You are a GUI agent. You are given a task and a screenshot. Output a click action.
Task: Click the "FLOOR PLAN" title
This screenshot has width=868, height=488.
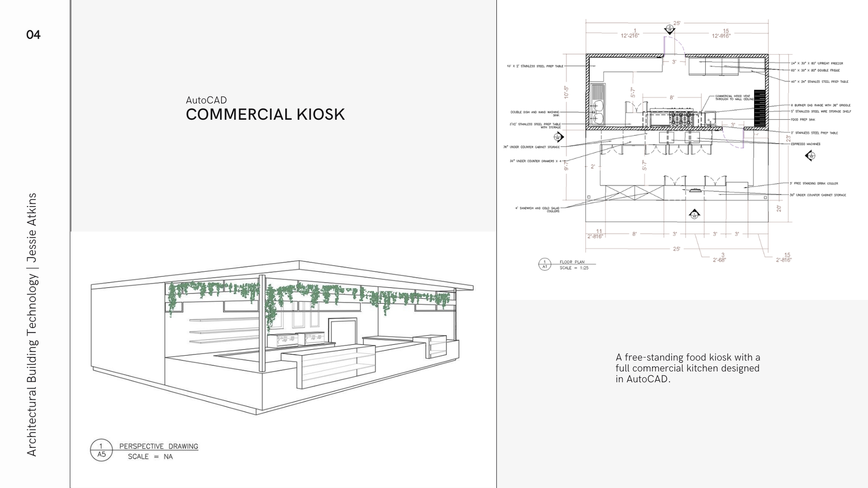[x=572, y=262]
